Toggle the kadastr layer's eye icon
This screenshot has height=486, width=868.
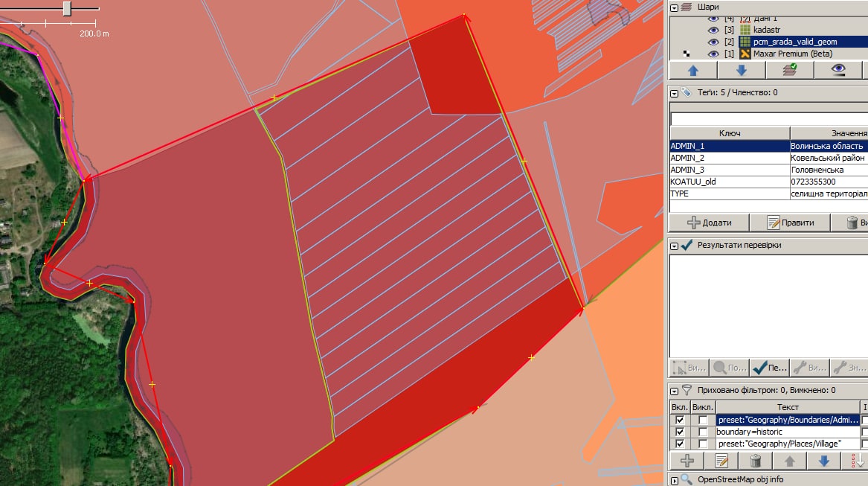pos(713,30)
